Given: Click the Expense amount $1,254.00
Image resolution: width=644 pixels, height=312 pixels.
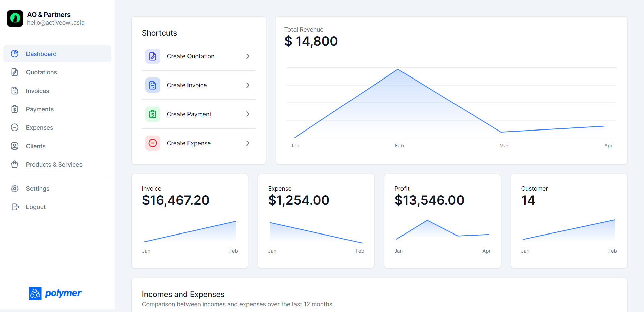Looking at the screenshot, I should (299, 200).
